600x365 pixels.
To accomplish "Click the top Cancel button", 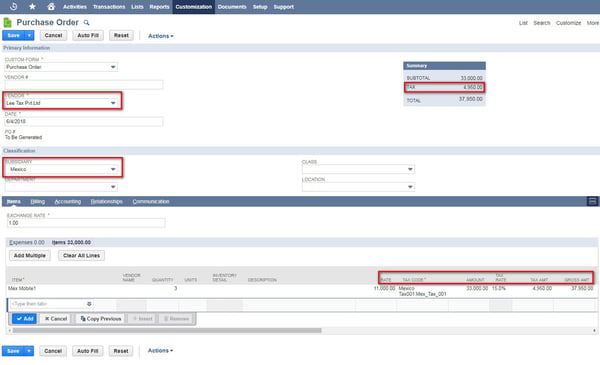I will 53,36.
